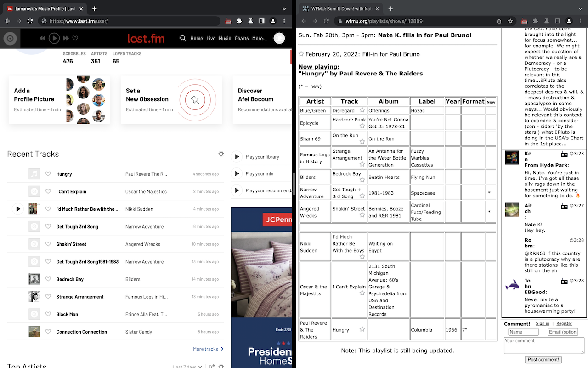Click the red Last.fm logo

[x=146, y=39]
